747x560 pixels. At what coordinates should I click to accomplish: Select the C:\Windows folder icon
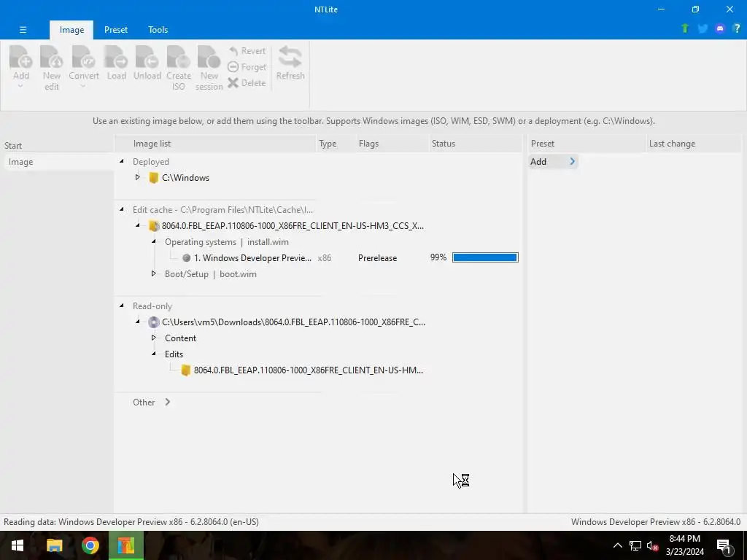pyautogui.click(x=153, y=178)
